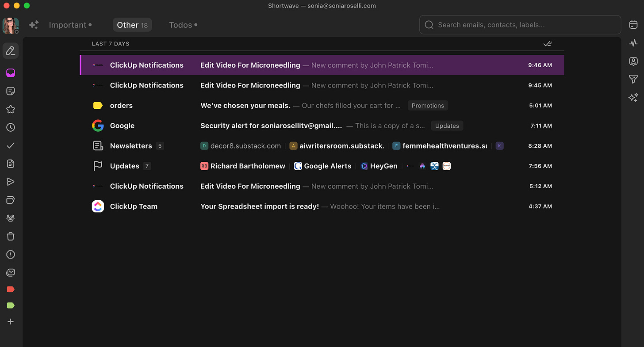Open AI assistant sparkle icon on right
This screenshot has width=644, height=347.
point(633,97)
